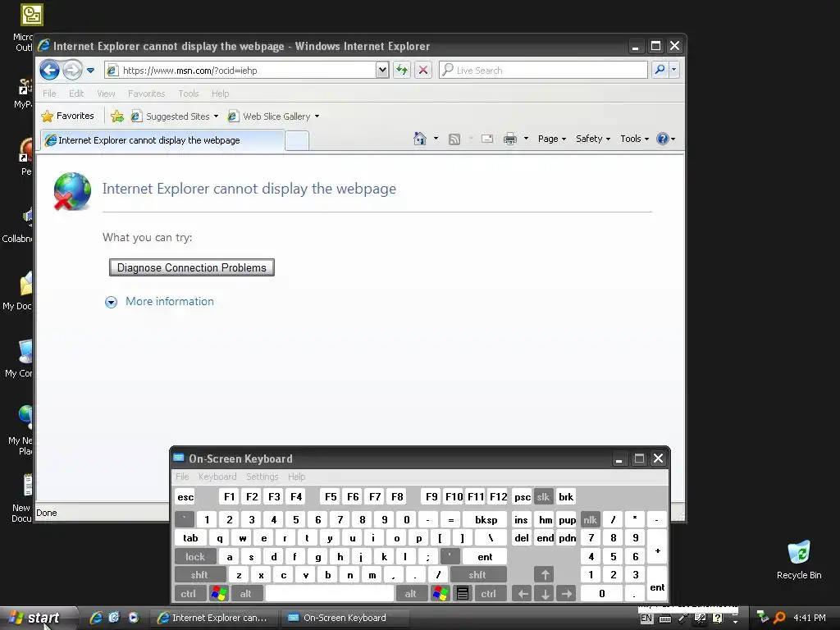Open the Help menu in Internet Explorer

point(220,94)
